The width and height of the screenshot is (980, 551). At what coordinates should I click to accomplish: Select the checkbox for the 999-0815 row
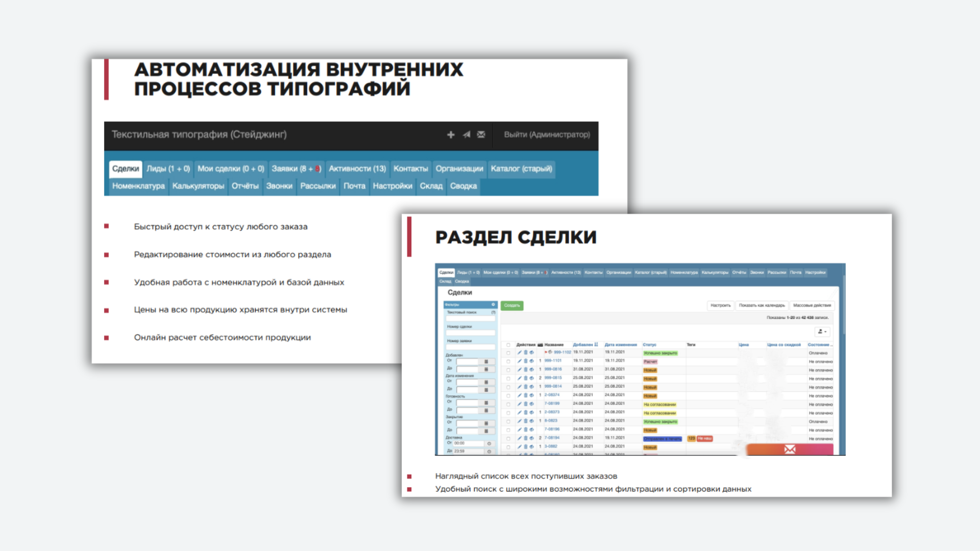[x=508, y=379]
